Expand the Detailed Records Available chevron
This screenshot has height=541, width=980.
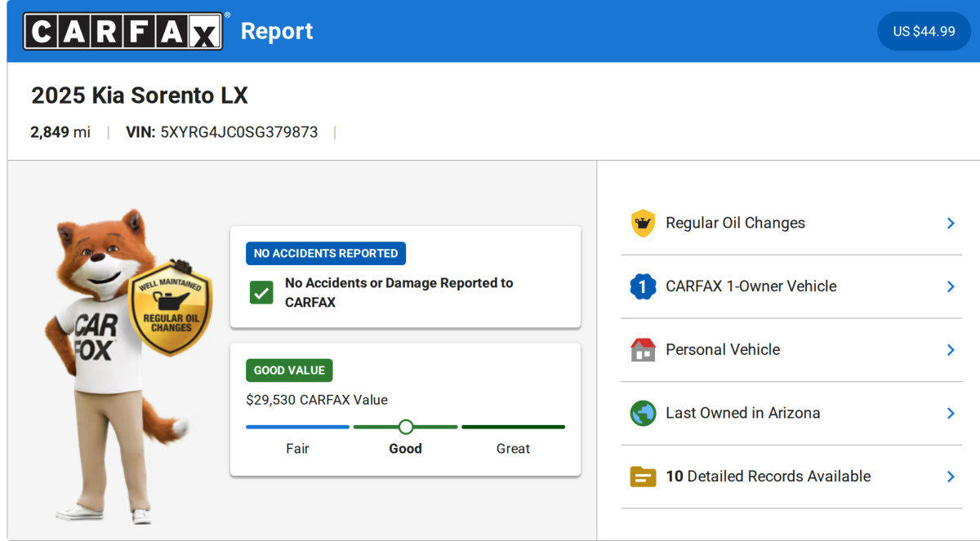pos(951,477)
